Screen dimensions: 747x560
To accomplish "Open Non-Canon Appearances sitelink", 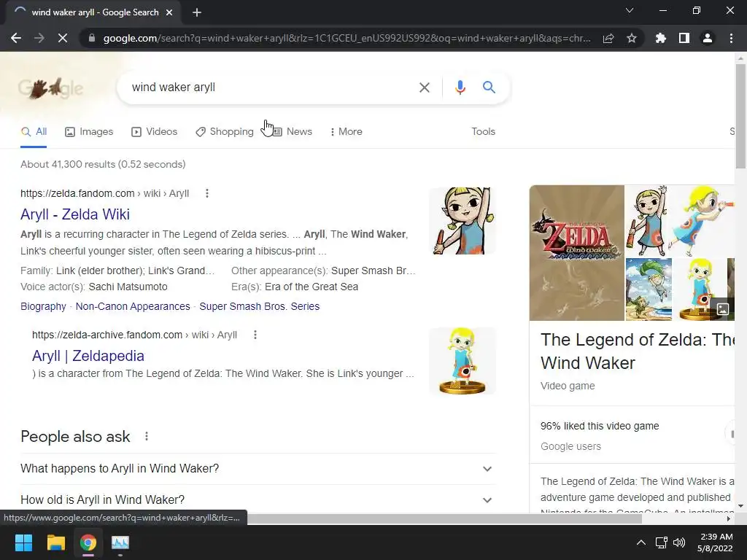I will (133, 307).
